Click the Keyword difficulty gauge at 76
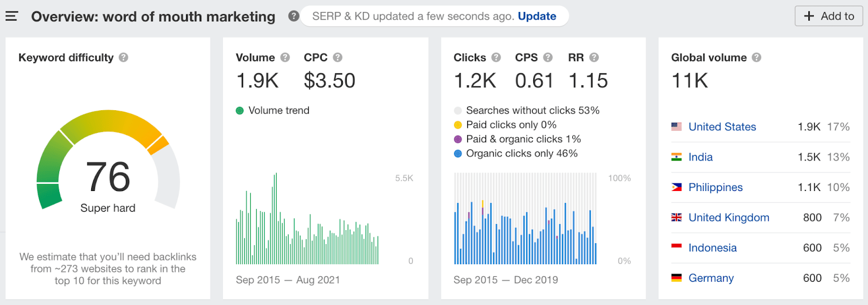868x305 pixels. (108, 176)
